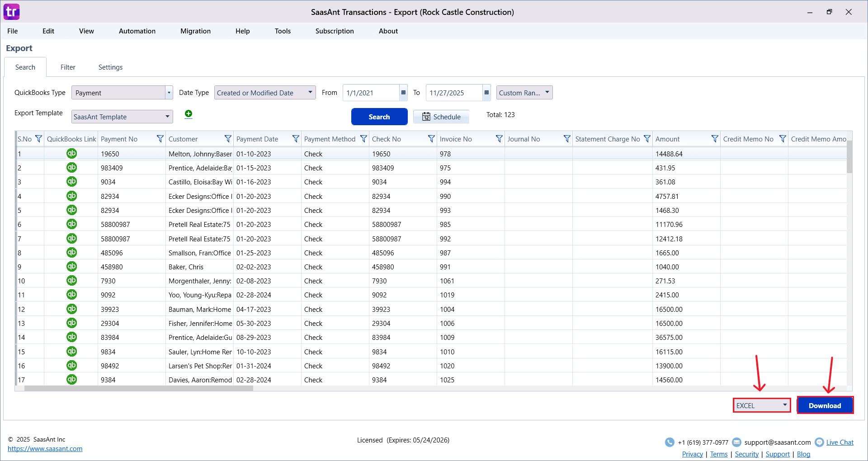Click the email envelope icon in footer

coord(737,442)
